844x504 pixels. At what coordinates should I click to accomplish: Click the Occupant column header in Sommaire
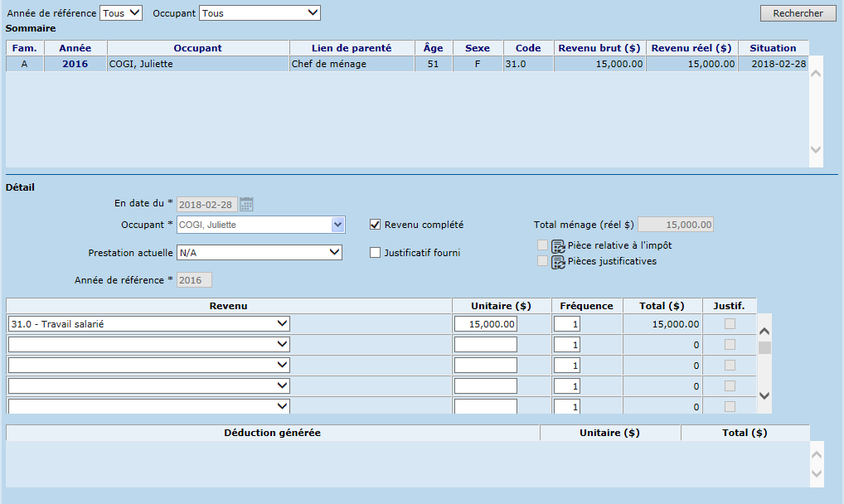[x=197, y=48]
